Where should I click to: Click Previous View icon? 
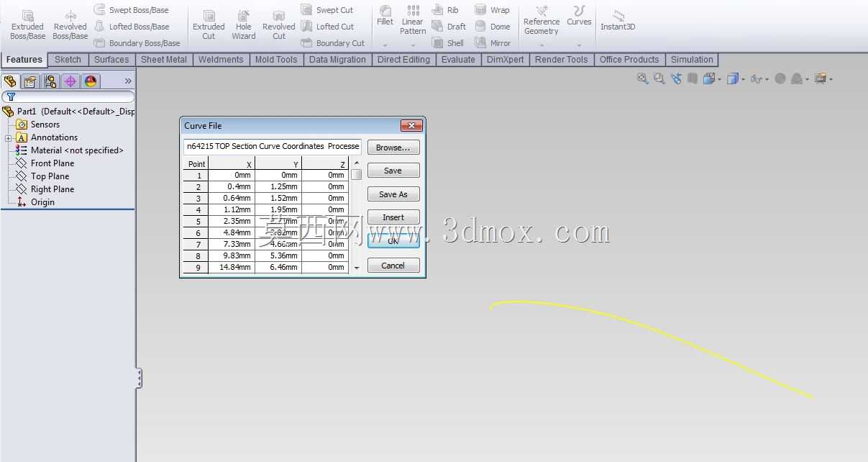(x=676, y=78)
